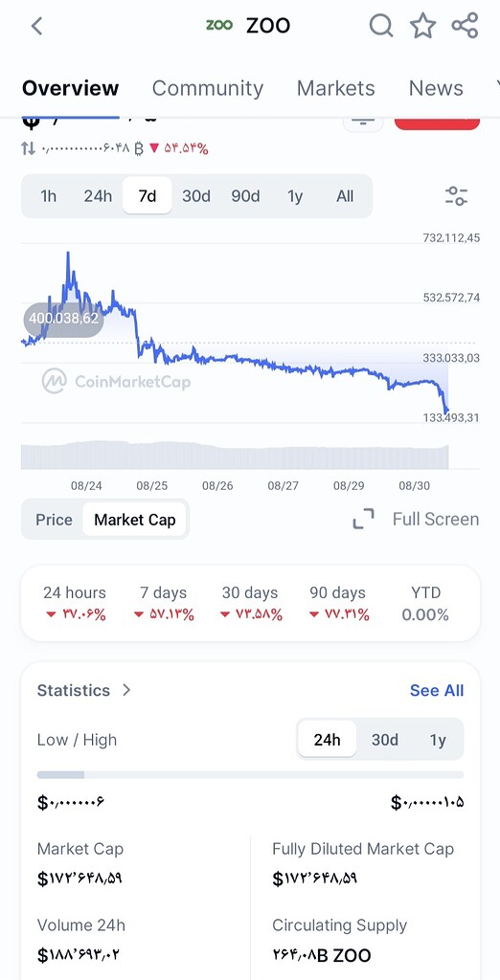Tap the BTC price swap arrows icon
The image size is (500, 980).
point(28,148)
